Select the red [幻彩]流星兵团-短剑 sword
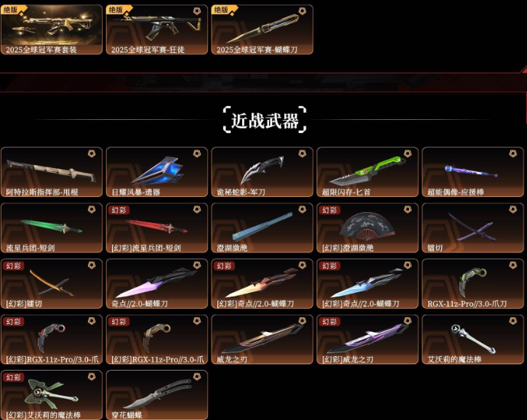 pos(157,227)
